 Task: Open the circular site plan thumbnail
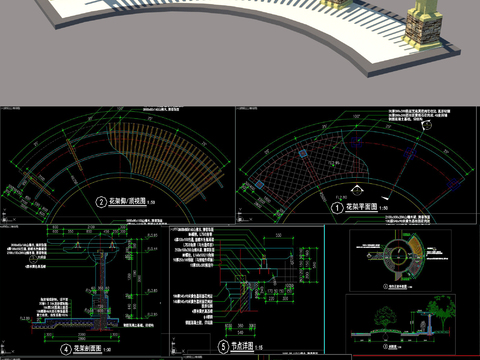point(400,260)
